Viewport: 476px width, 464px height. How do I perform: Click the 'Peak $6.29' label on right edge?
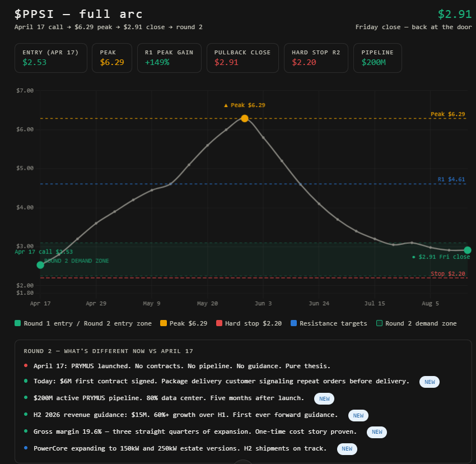coord(448,114)
